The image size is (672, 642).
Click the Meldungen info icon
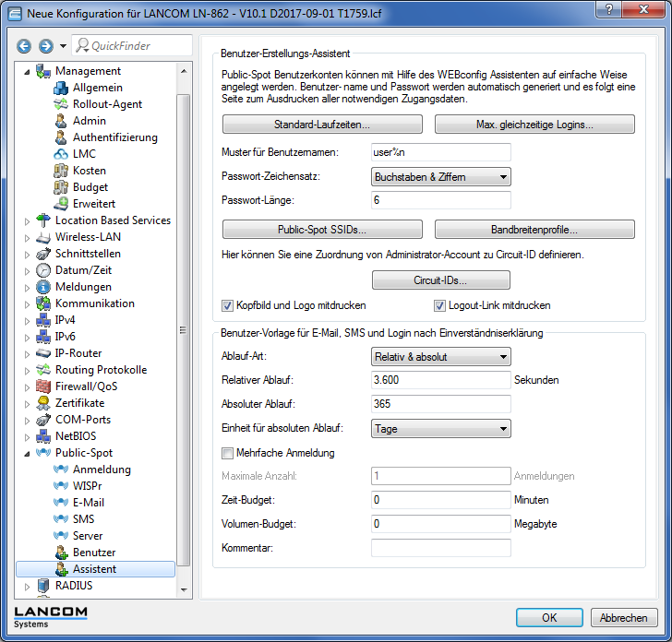point(43,287)
